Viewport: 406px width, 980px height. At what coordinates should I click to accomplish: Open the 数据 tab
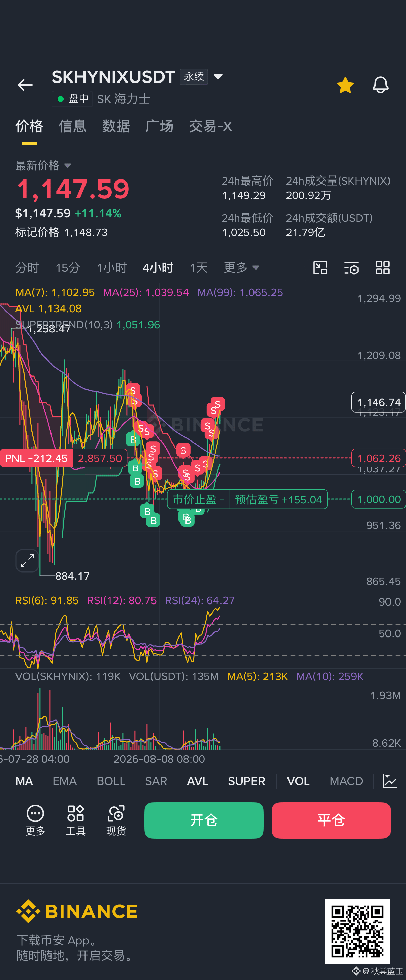pyautogui.click(x=116, y=126)
